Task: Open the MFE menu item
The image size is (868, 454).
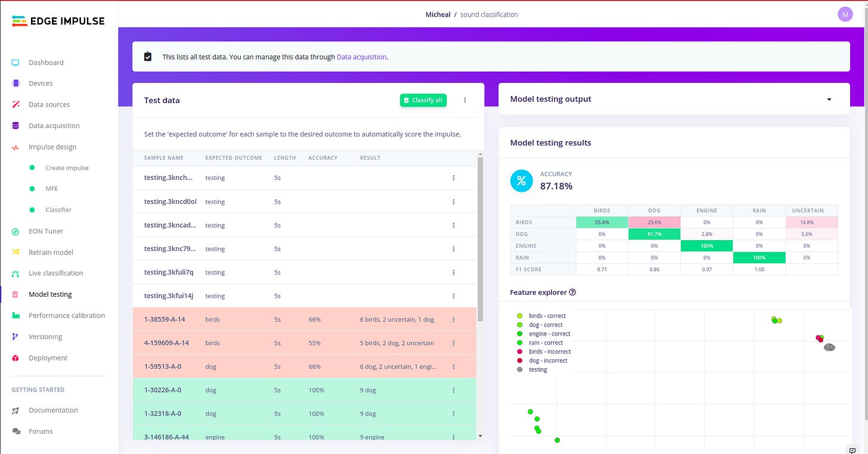Action: click(x=52, y=189)
